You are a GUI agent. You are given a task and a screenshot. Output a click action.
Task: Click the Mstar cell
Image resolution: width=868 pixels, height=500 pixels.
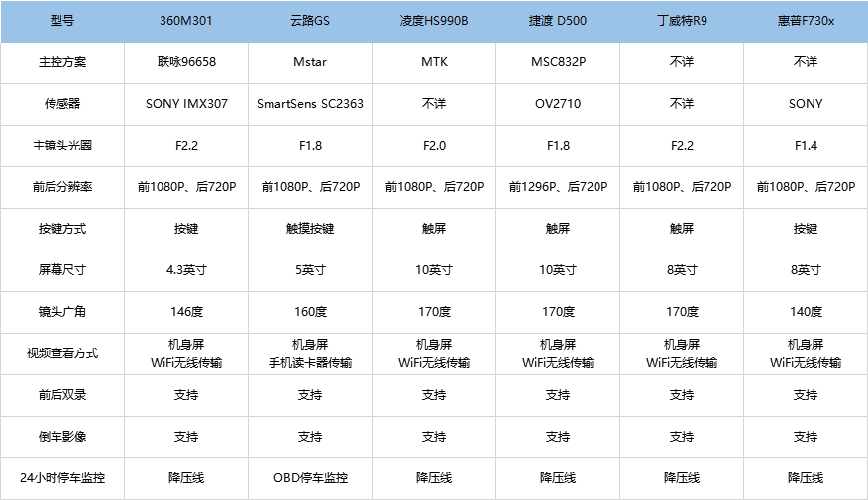(x=310, y=62)
